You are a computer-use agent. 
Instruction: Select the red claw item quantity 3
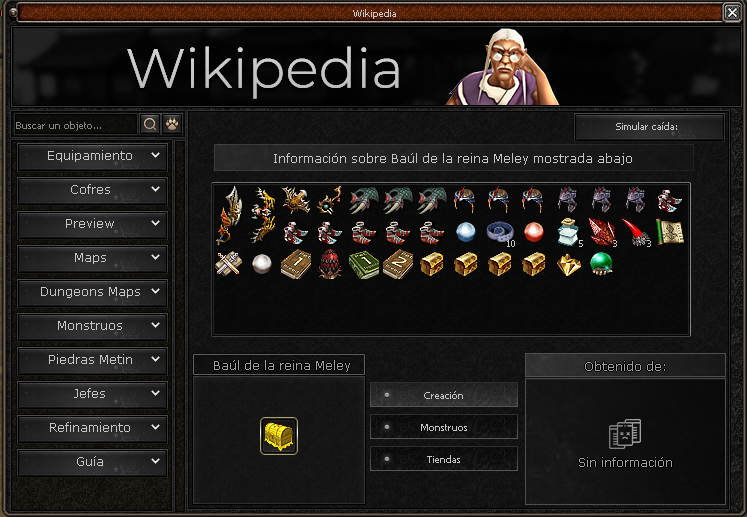[x=636, y=233]
